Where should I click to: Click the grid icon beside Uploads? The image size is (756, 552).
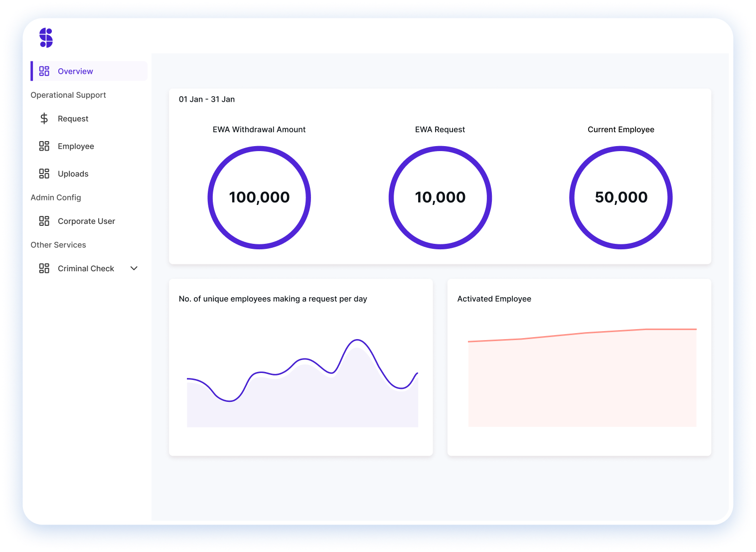pyautogui.click(x=44, y=174)
